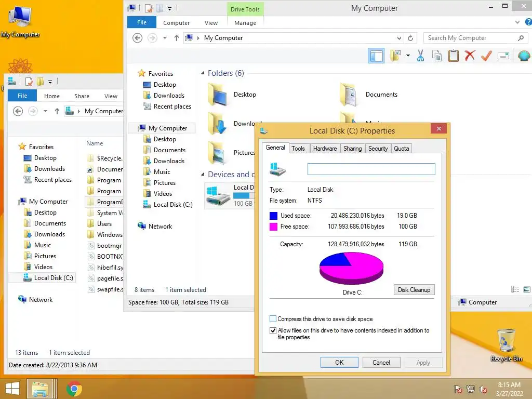Screen dimensions: 532x399
Task: Click the search magnifier in My Computer window
Action: tap(521, 38)
